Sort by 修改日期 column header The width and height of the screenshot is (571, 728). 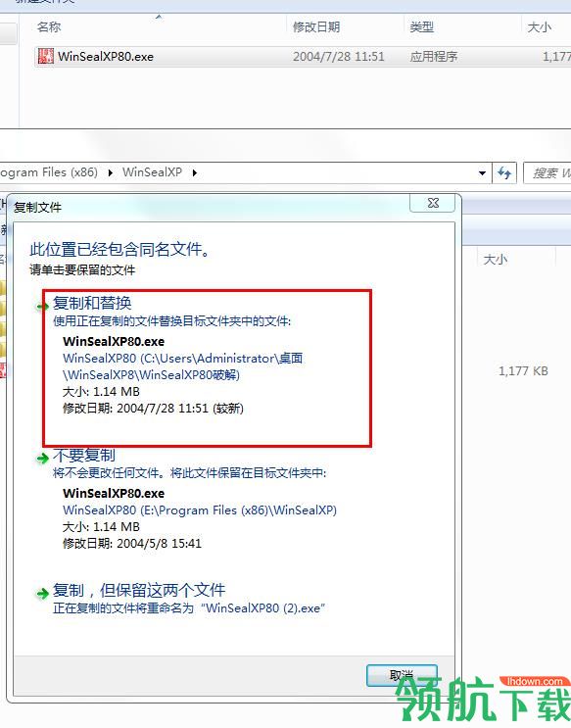pyautogui.click(x=316, y=26)
